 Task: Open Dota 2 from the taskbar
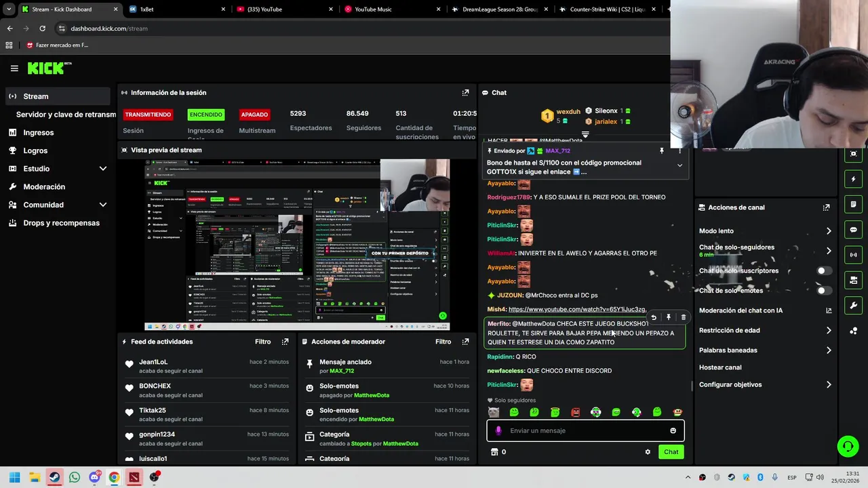(x=134, y=477)
